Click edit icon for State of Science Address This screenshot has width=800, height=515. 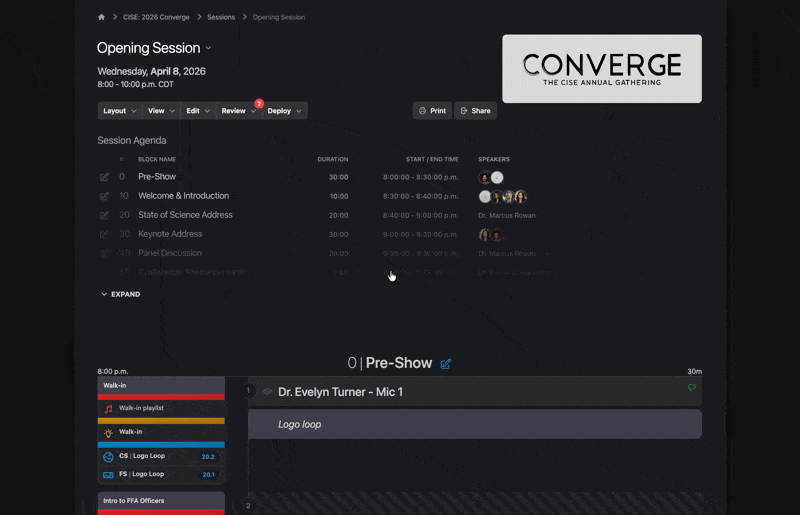(x=104, y=215)
